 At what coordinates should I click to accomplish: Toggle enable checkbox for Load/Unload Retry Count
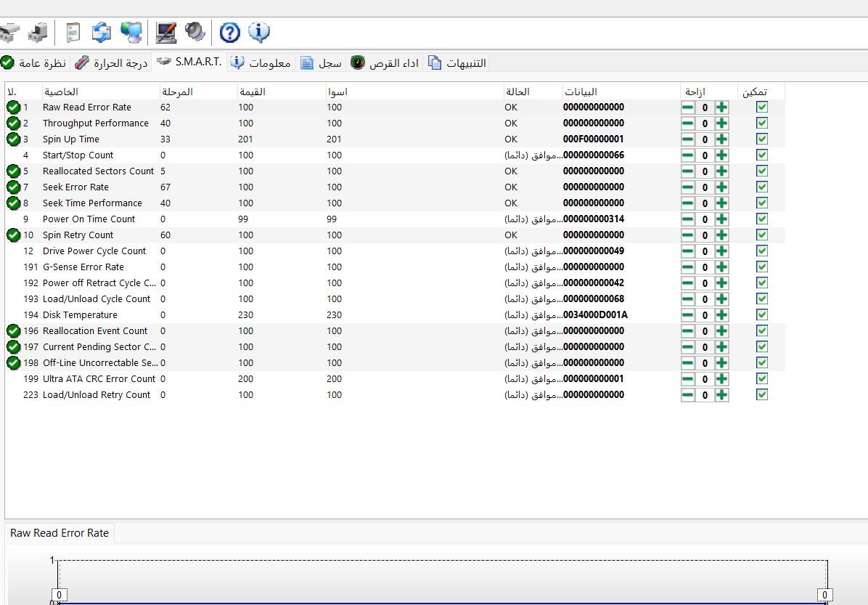point(762,394)
